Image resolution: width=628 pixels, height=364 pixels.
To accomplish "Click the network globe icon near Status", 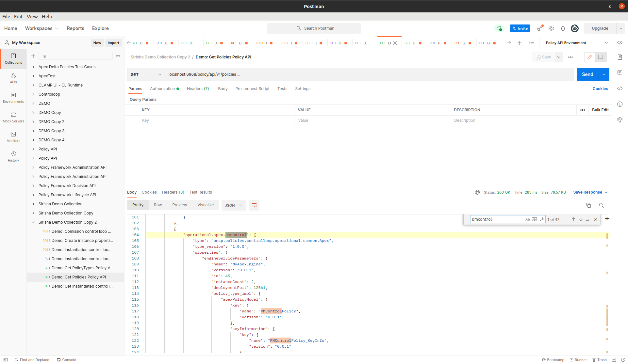I will click(x=477, y=192).
